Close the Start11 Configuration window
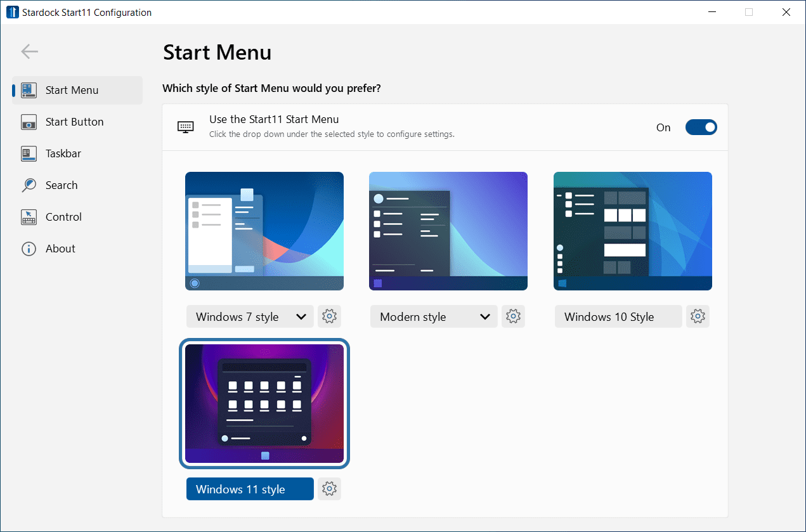Viewport: 806px width, 532px height. point(786,12)
